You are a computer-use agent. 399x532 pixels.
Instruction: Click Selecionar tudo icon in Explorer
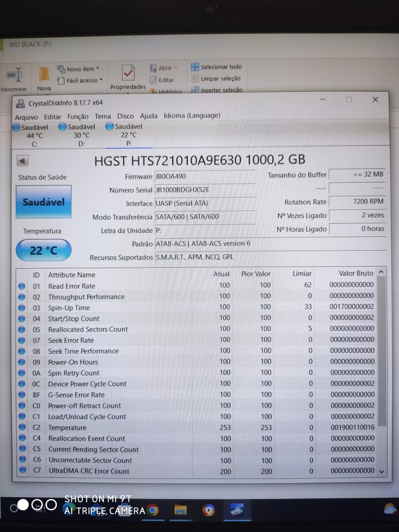click(x=195, y=67)
